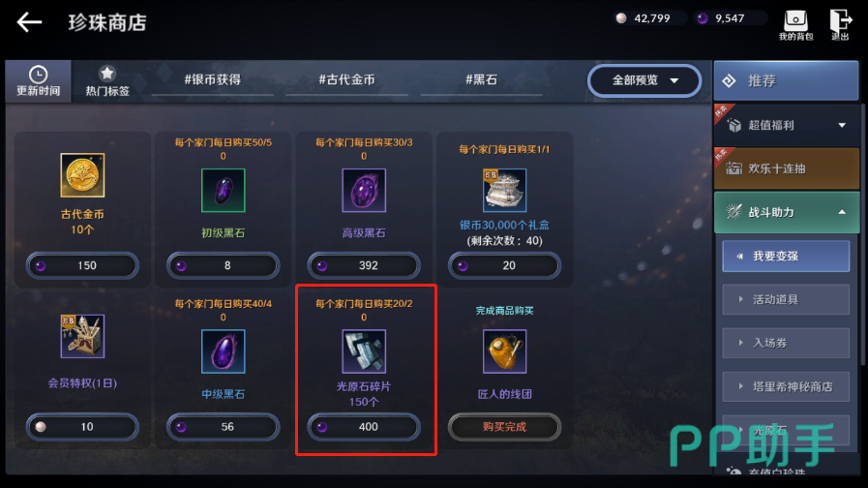Switch to the 更新时间 tab
The image size is (868, 488).
(38, 81)
